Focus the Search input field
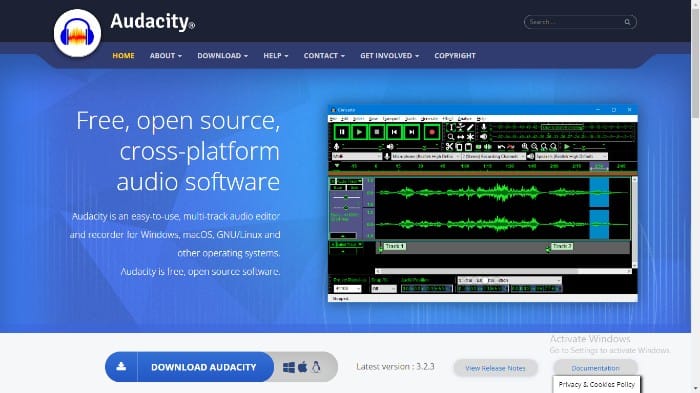The height and width of the screenshot is (393, 700). (x=576, y=22)
